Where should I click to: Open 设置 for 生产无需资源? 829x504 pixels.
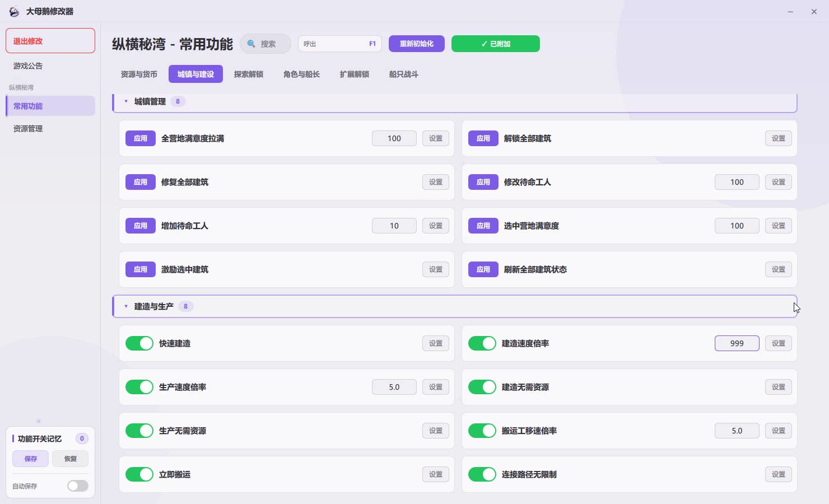point(436,431)
